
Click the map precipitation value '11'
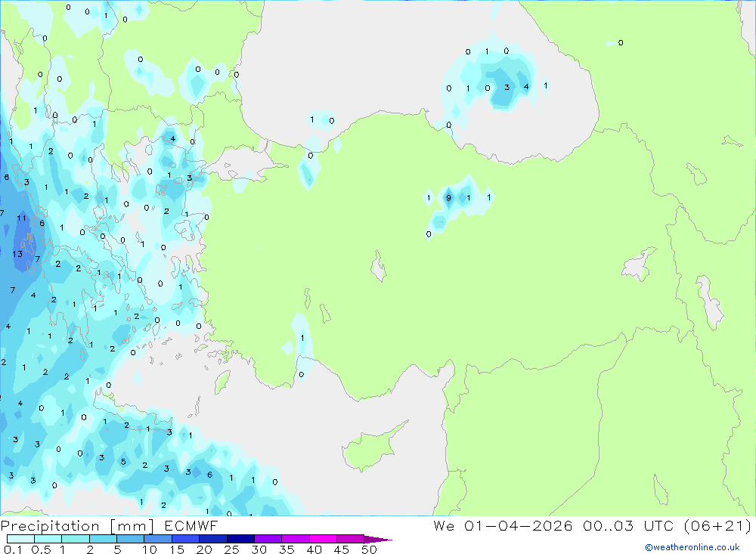point(22,218)
